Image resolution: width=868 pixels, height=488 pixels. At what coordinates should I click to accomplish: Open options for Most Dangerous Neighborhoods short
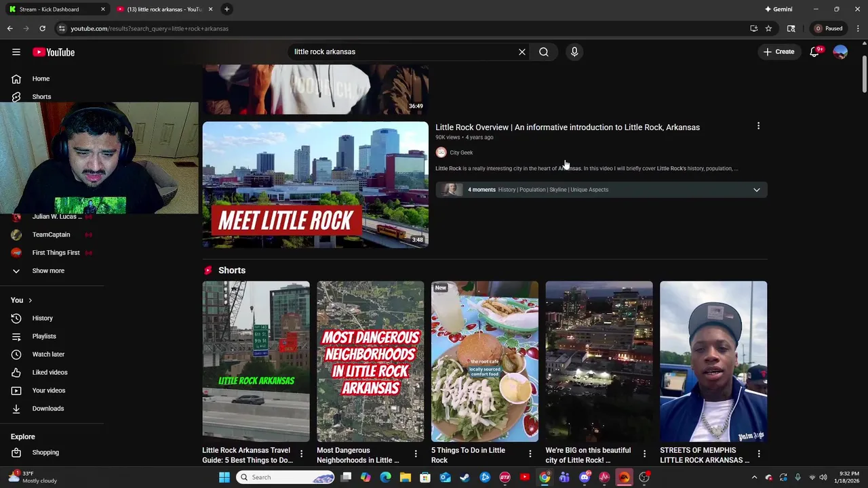pos(416,454)
